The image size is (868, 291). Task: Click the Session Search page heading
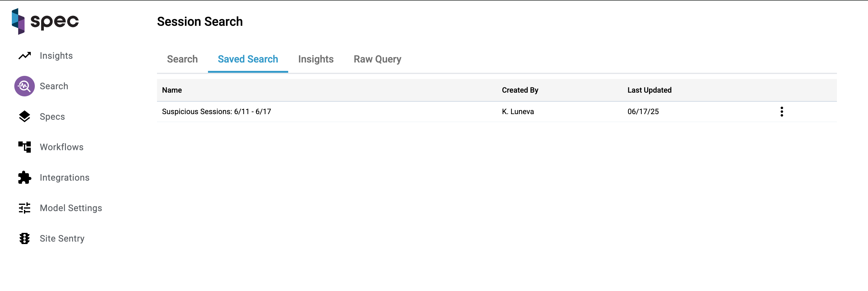pos(200,21)
